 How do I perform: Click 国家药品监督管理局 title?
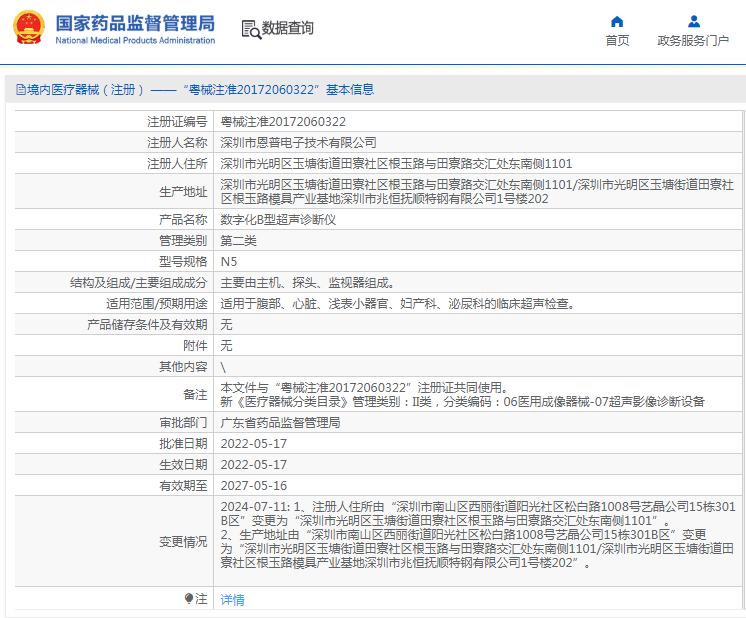pos(135,23)
